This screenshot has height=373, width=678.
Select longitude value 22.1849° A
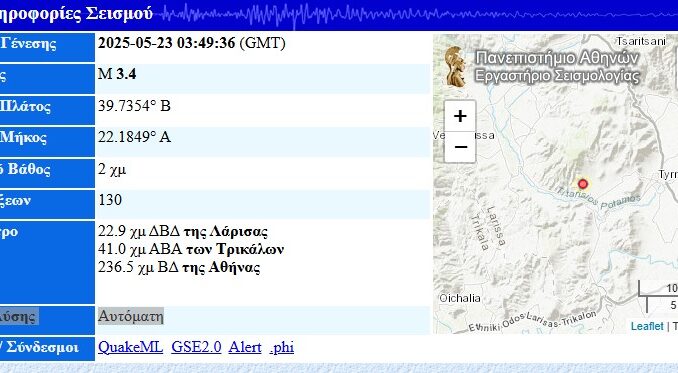click(134, 137)
